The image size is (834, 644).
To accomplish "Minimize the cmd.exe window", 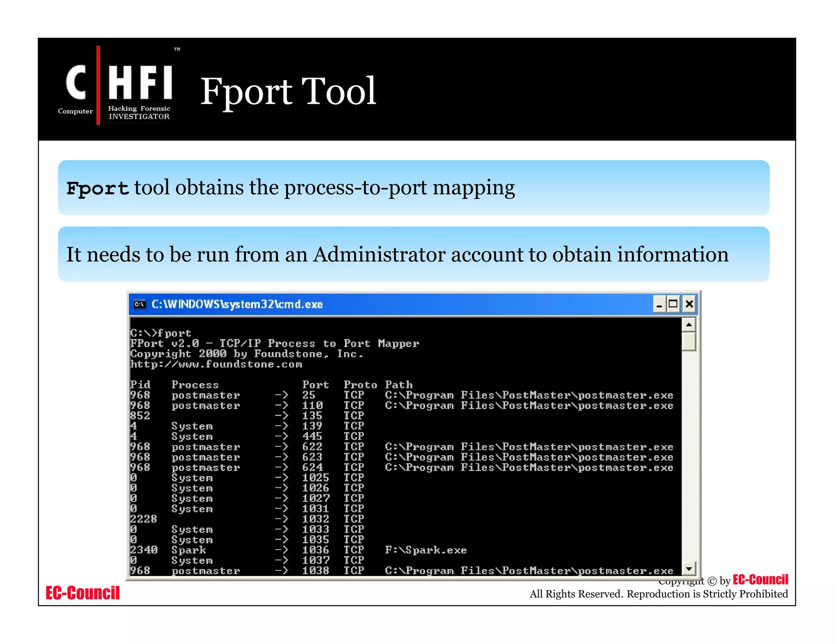I will pyautogui.click(x=659, y=304).
